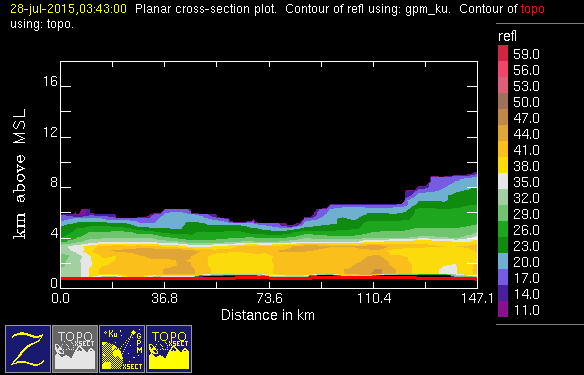Click the red 'topo' field name in title
Screen dimensions: 584x375
click(x=533, y=9)
